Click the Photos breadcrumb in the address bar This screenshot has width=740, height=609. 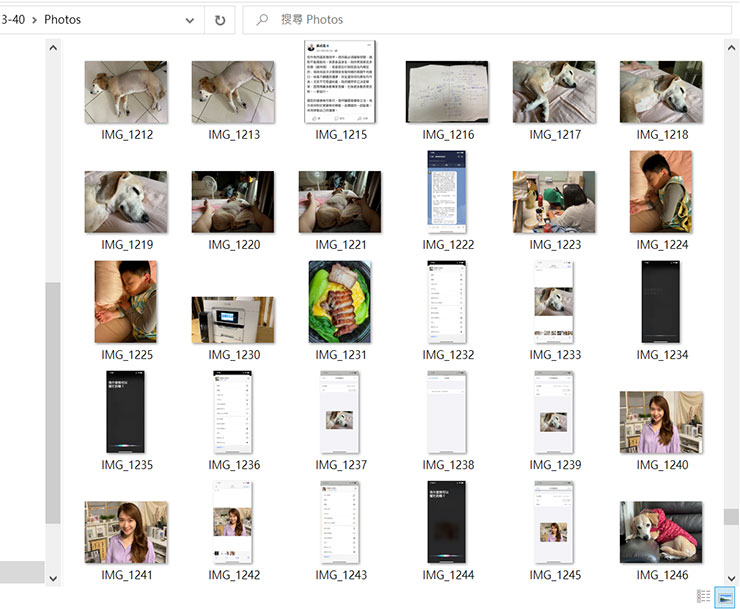(63, 19)
